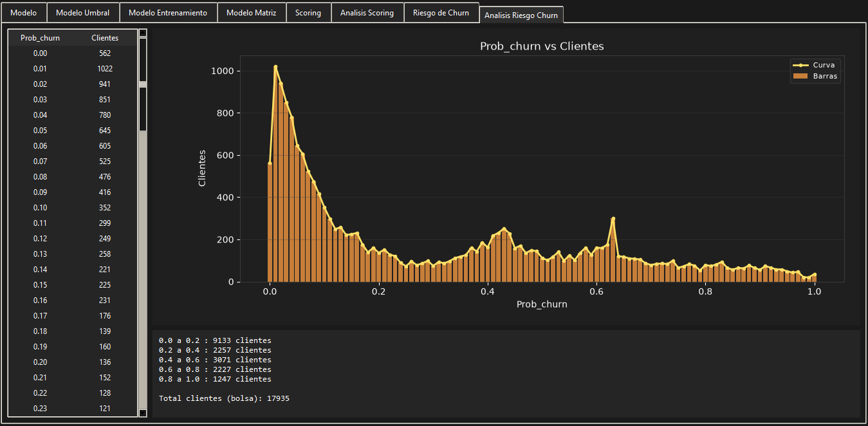Click the Clientes column header

[x=105, y=38]
